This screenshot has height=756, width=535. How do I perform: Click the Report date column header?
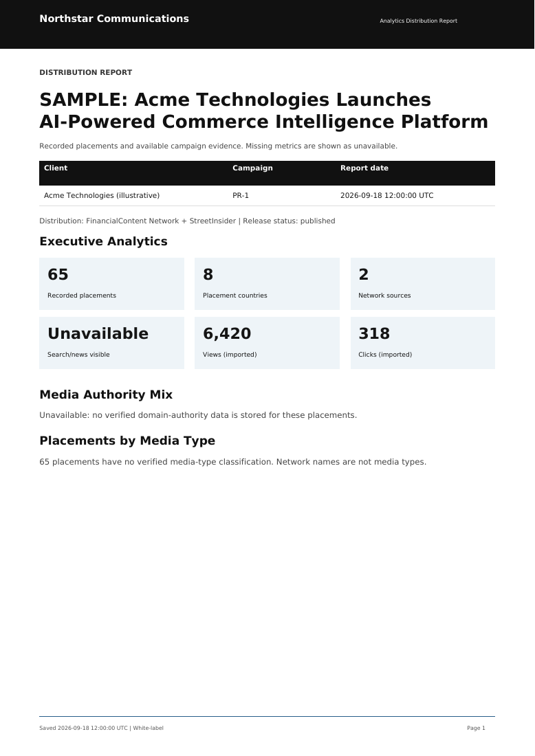click(x=364, y=168)
